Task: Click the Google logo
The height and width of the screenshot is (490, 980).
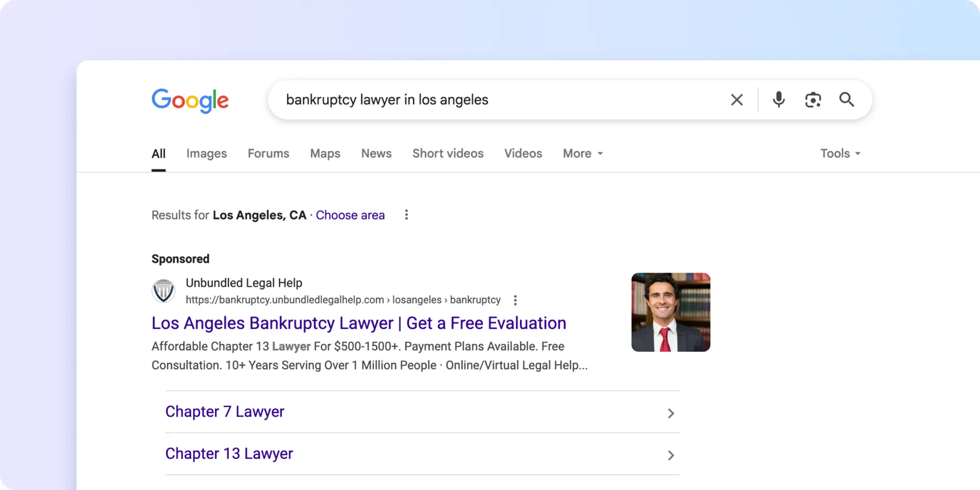Action: click(190, 101)
